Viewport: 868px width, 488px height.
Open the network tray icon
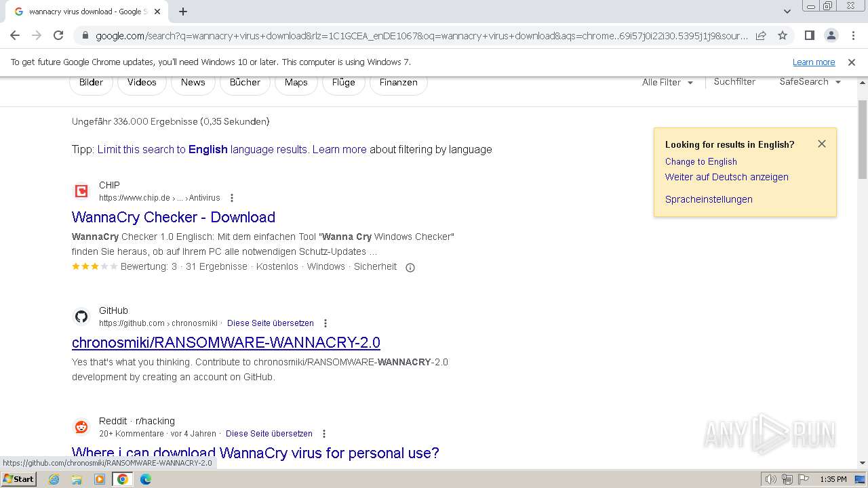click(x=787, y=479)
